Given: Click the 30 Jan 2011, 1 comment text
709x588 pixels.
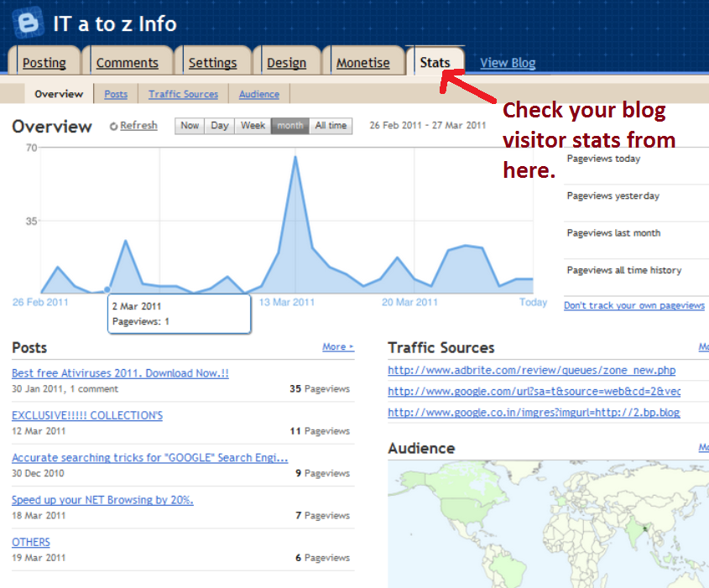Looking at the screenshot, I should click(x=65, y=388).
